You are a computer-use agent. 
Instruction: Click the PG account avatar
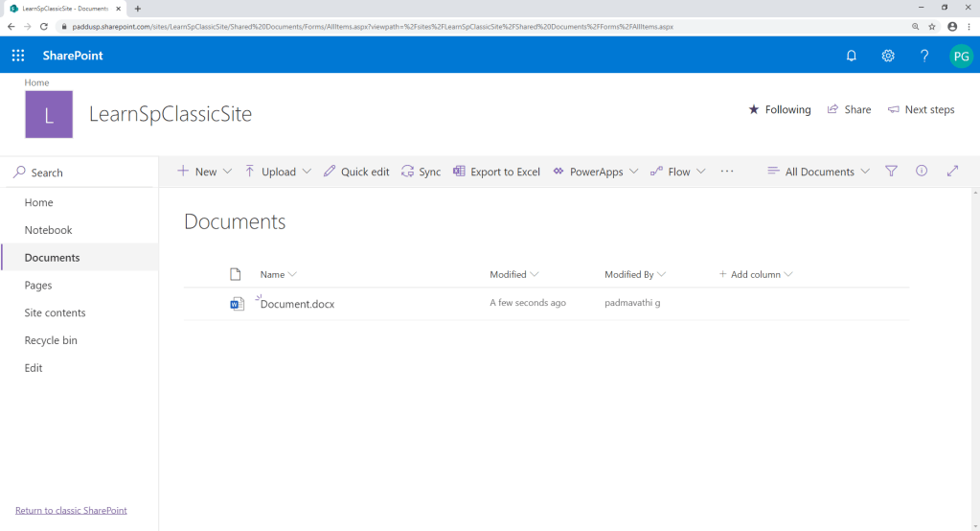point(961,56)
